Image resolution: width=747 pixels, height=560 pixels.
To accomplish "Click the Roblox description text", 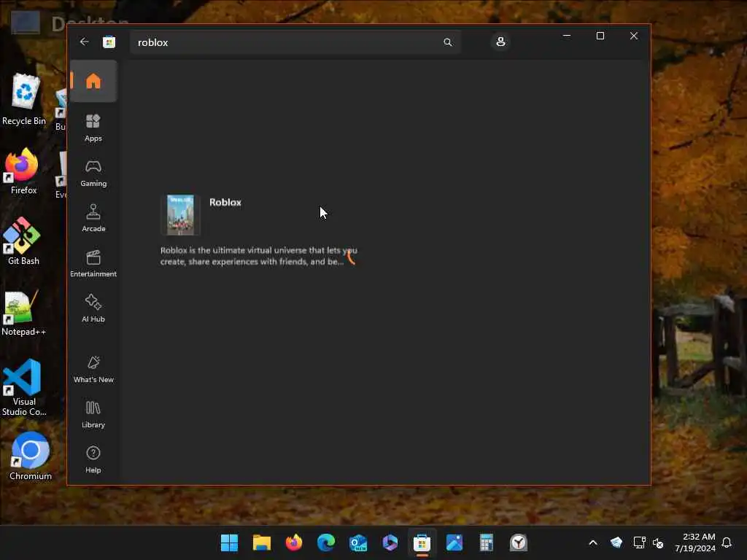I will point(259,256).
